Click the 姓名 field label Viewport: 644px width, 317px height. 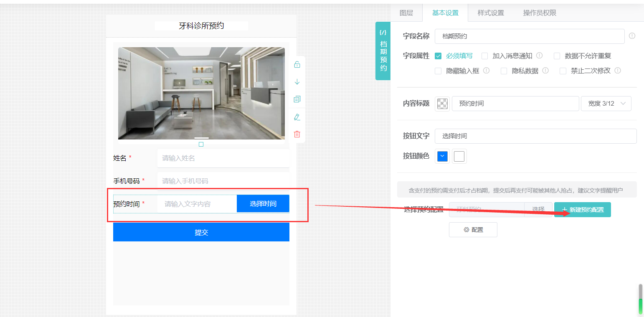tap(120, 158)
